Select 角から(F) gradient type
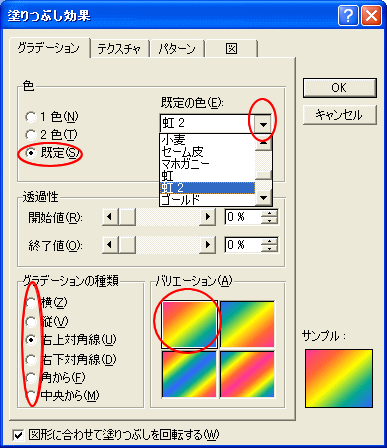Screen dimensions: 387x448 pos(55,378)
